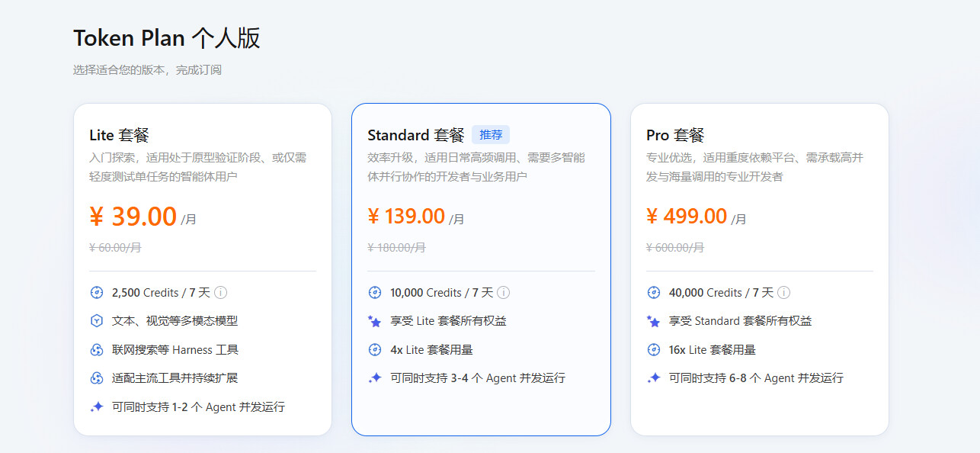
Task: Click the 推荐 badge on Standard plan
Action: point(491,135)
